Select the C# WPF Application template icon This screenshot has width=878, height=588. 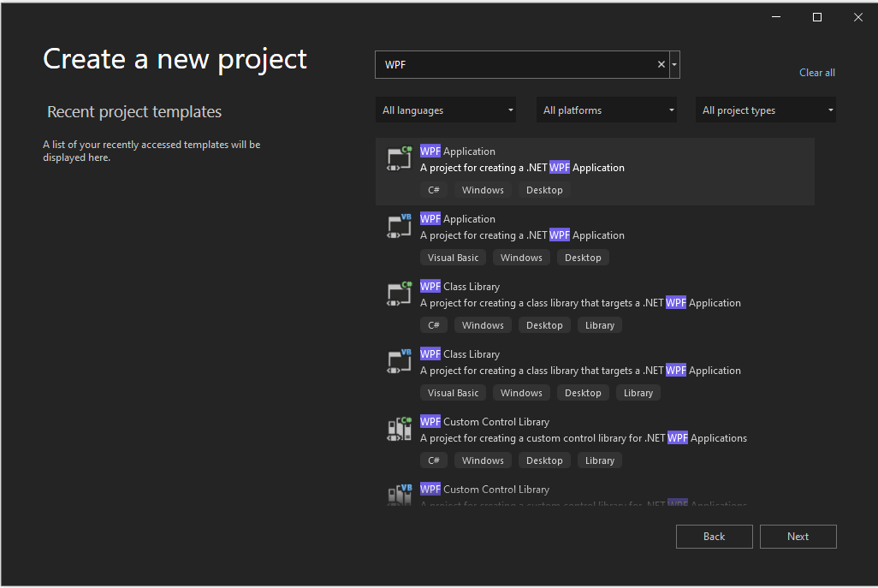399,158
